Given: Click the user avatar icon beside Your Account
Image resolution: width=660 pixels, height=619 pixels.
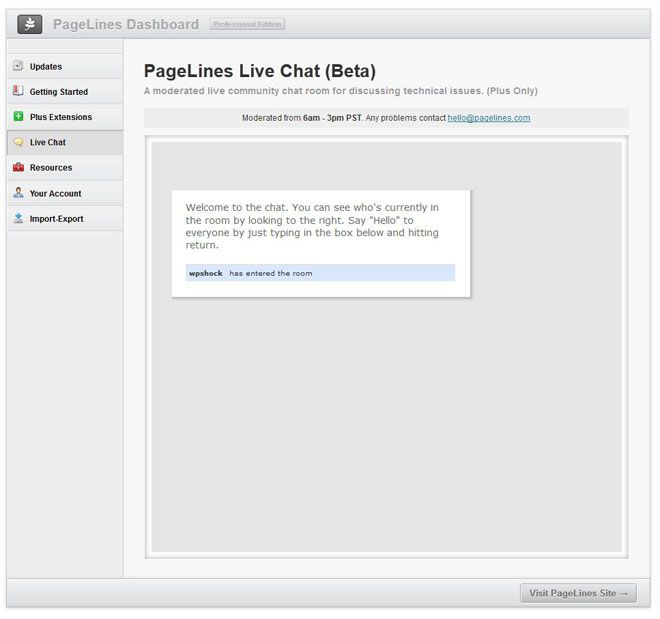Looking at the screenshot, I should (18, 193).
